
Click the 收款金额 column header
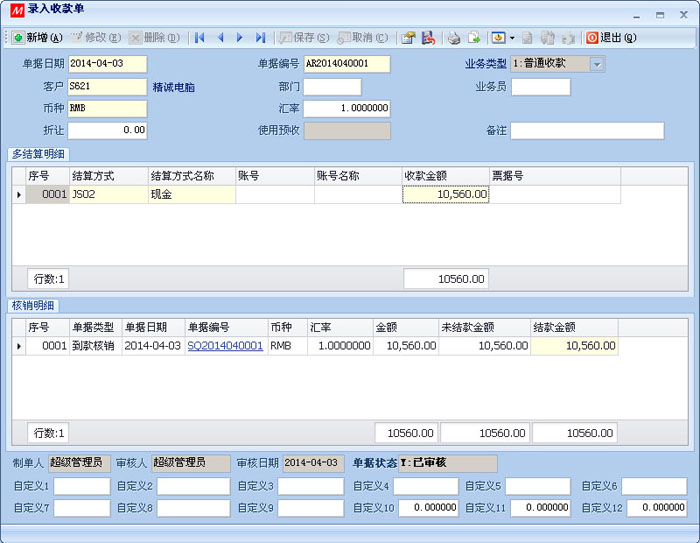[x=446, y=176]
